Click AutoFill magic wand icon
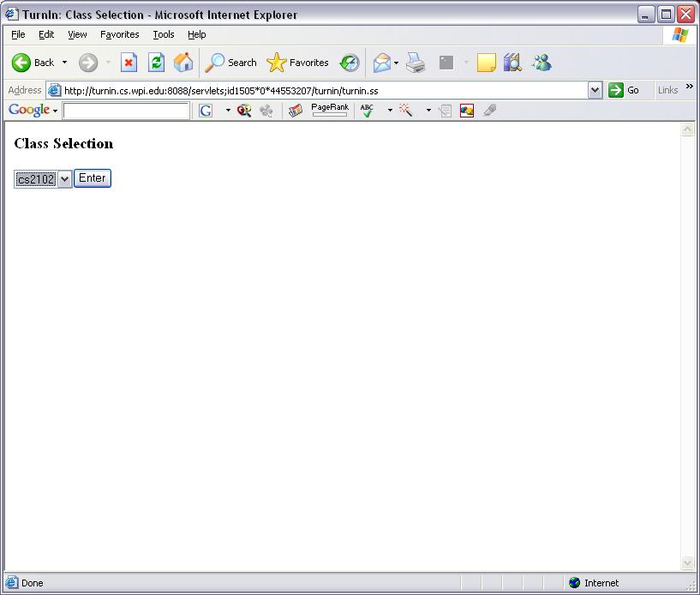The width and height of the screenshot is (700, 595). tap(406, 111)
